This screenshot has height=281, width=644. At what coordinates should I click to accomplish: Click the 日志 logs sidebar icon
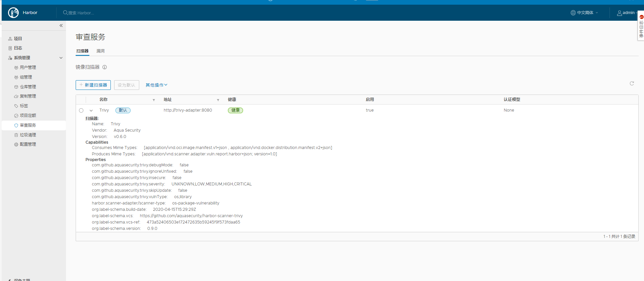click(x=10, y=48)
